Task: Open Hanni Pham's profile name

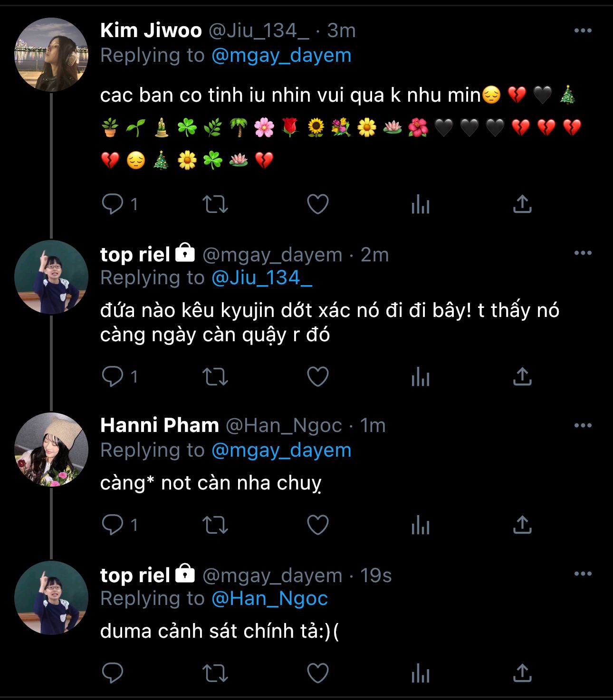Action: coord(160,425)
